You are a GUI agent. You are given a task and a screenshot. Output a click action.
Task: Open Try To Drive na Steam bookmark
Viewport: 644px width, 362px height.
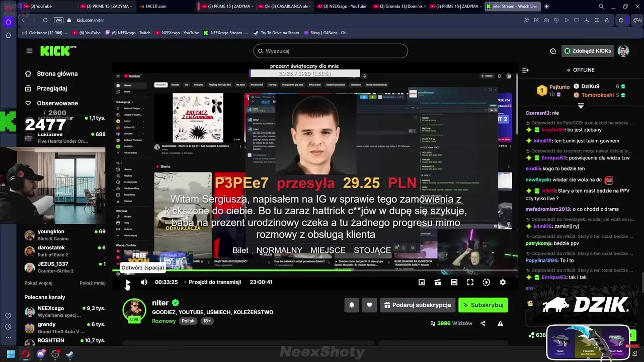pos(276,33)
